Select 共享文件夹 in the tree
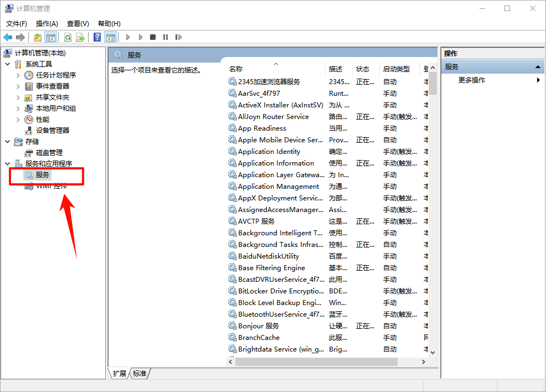The height and width of the screenshot is (392, 546). coord(53,97)
